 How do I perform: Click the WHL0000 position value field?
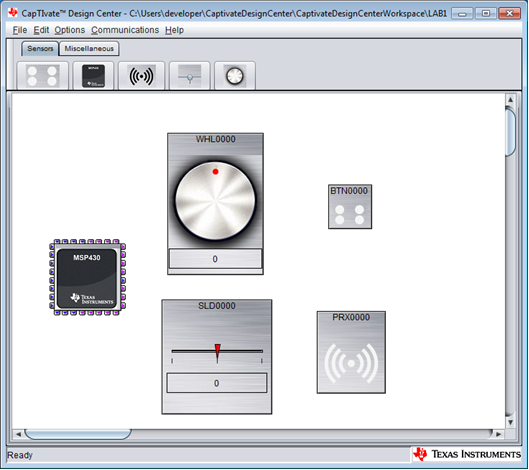[215, 259]
